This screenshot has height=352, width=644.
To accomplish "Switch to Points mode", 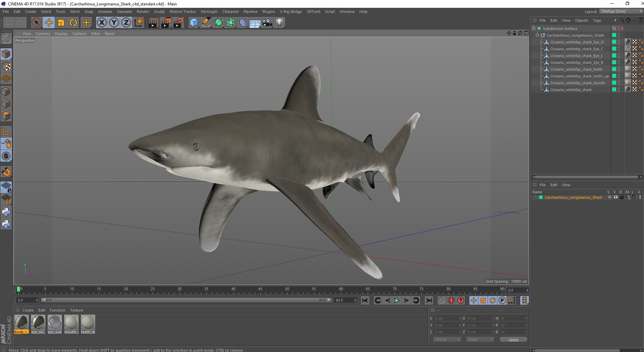I will (6, 91).
